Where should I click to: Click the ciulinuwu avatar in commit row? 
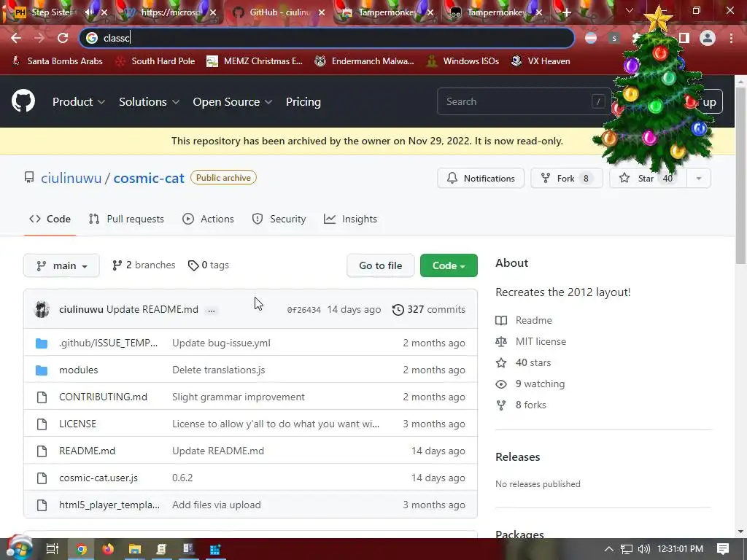[x=42, y=309]
